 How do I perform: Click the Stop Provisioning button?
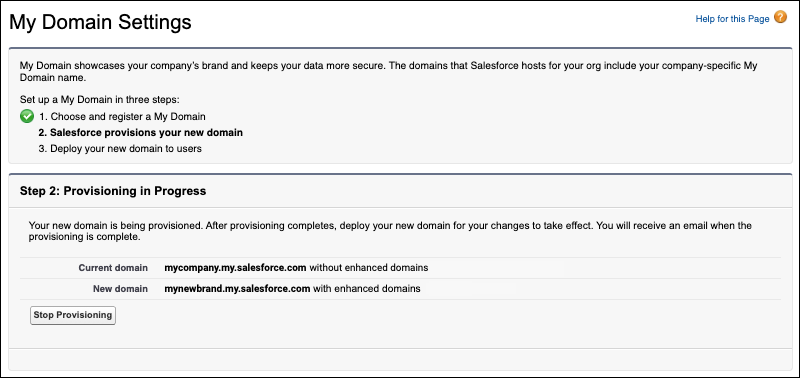73,315
